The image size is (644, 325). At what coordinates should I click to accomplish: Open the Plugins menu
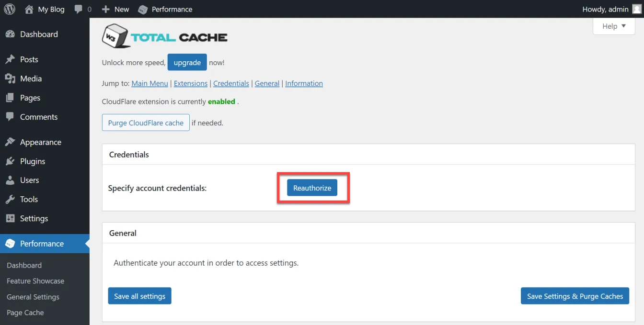[x=45, y=161]
